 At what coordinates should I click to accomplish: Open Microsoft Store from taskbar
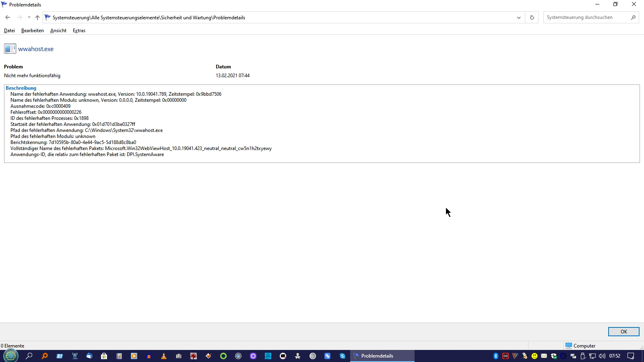[104, 356]
